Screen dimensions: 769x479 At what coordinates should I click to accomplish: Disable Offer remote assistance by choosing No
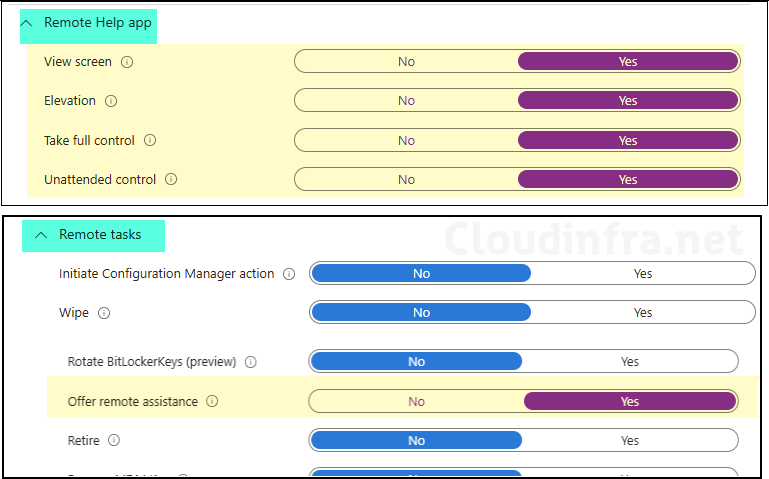[x=416, y=402]
